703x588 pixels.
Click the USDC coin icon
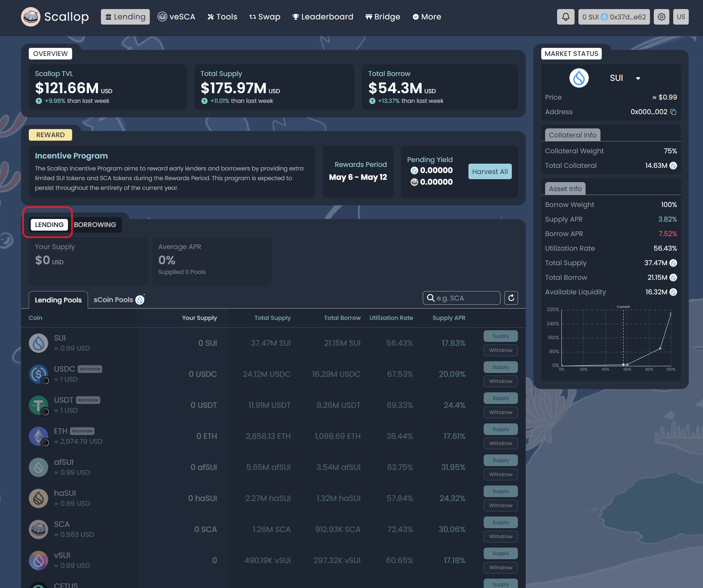(38, 374)
